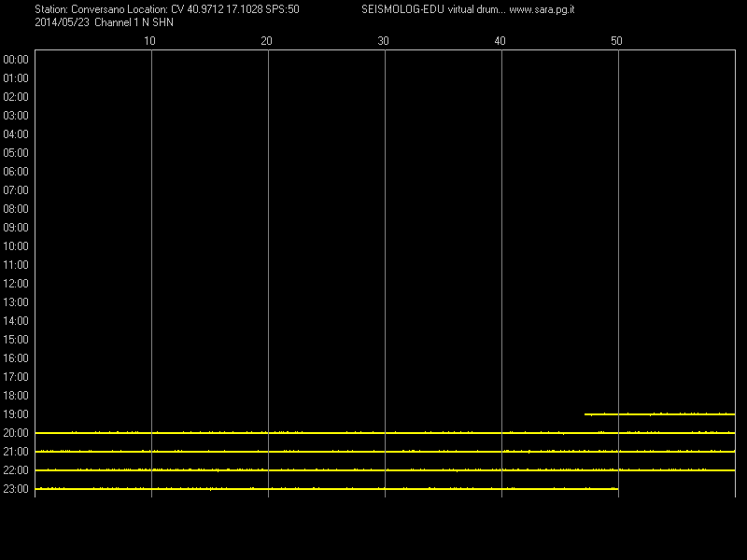Click the 06:00 hour label

click(x=16, y=172)
